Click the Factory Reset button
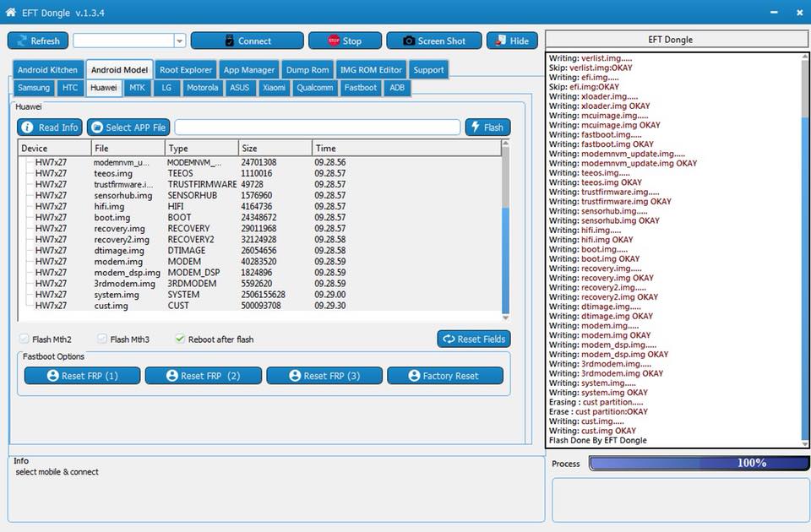This screenshot has height=532, width=811. tap(445, 376)
